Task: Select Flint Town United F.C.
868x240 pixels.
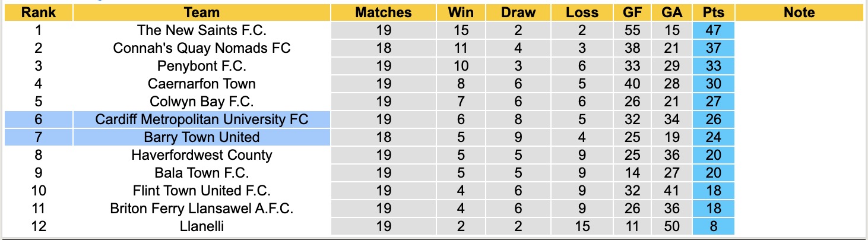Action: click(202, 191)
